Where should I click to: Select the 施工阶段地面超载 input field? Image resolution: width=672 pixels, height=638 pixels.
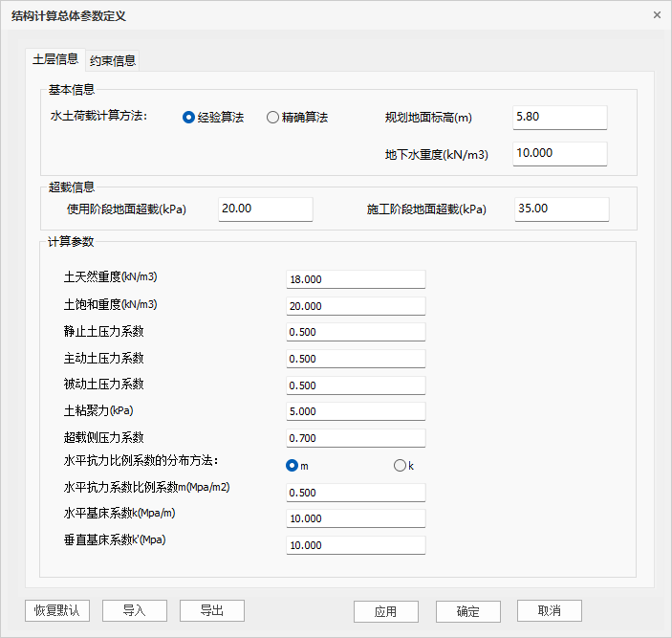pos(561,209)
